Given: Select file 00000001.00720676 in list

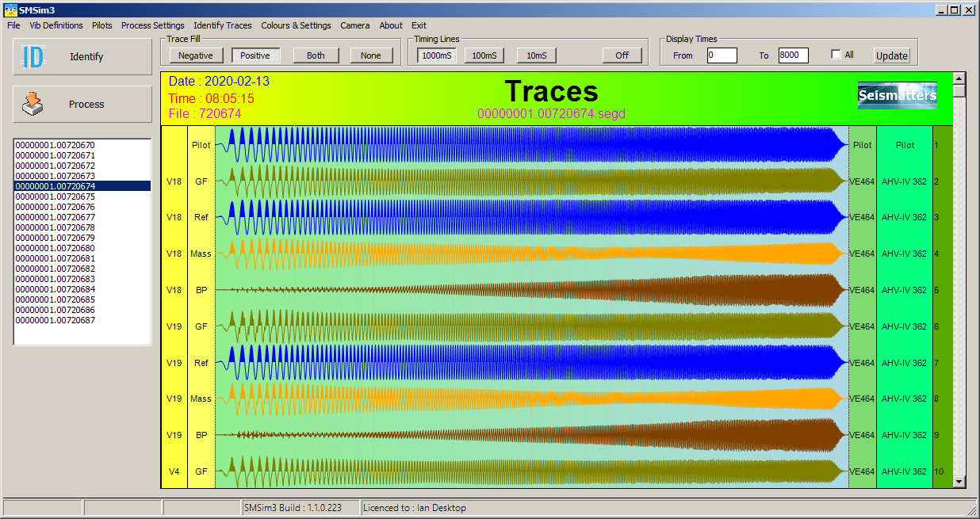Looking at the screenshot, I should [82, 207].
